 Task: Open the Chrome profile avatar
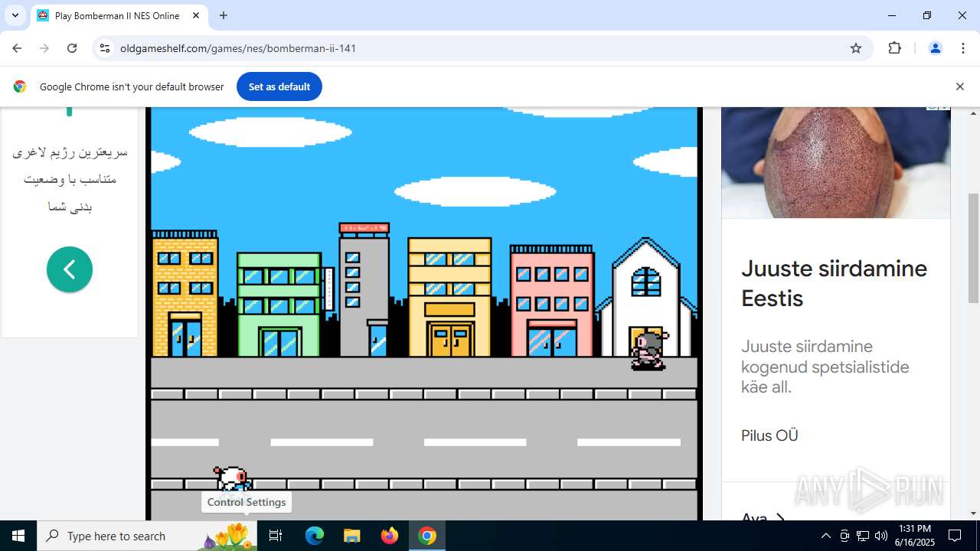pos(935,48)
